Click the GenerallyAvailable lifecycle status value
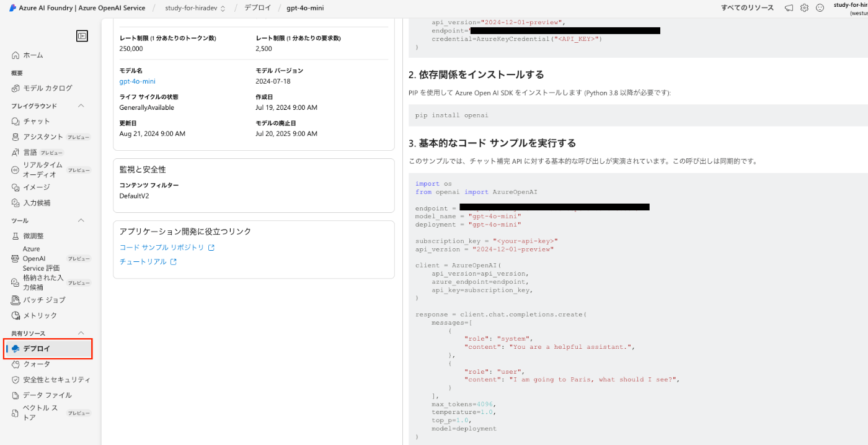The height and width of the screenshot is (445, 868). pyautogui.click(x=146, y=107)
